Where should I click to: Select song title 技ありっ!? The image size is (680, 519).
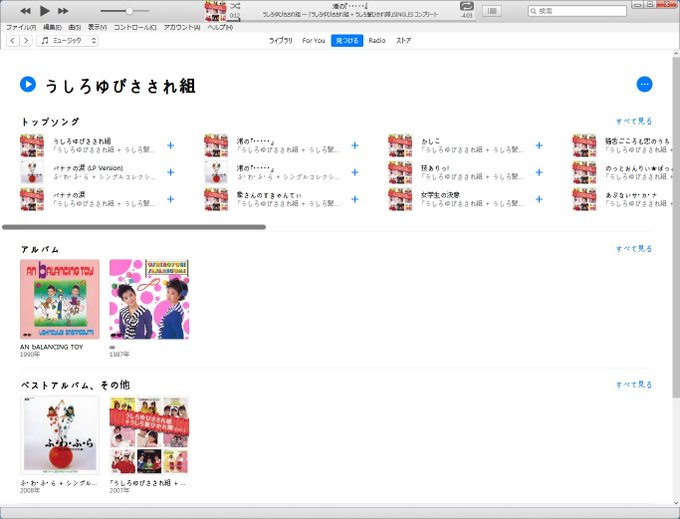click(x=435, y=168)
